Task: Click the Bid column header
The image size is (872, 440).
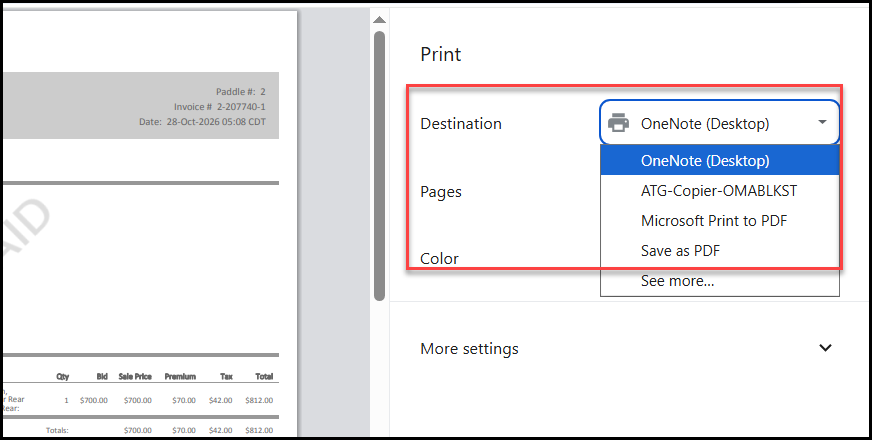Action: (102, 377)
